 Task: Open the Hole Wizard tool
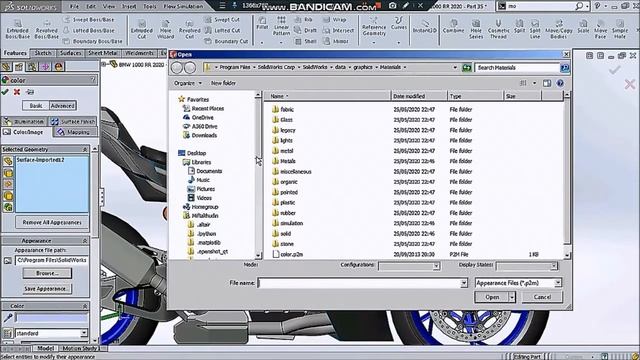[165, 29]
